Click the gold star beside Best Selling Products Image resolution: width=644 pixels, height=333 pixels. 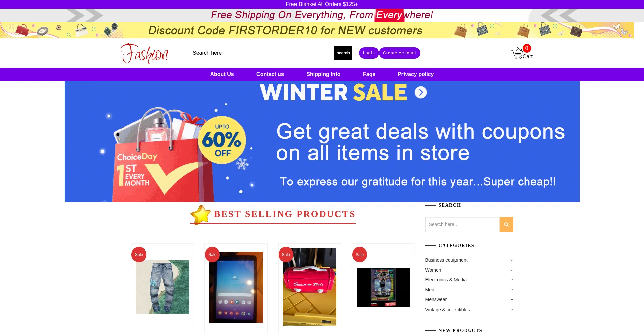pos(200,215)
